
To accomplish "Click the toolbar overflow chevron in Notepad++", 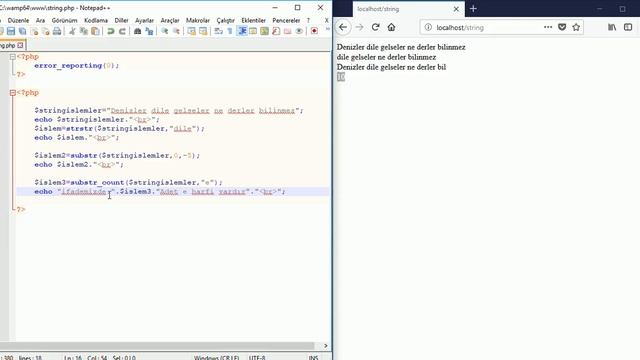I will click(327, 29).
